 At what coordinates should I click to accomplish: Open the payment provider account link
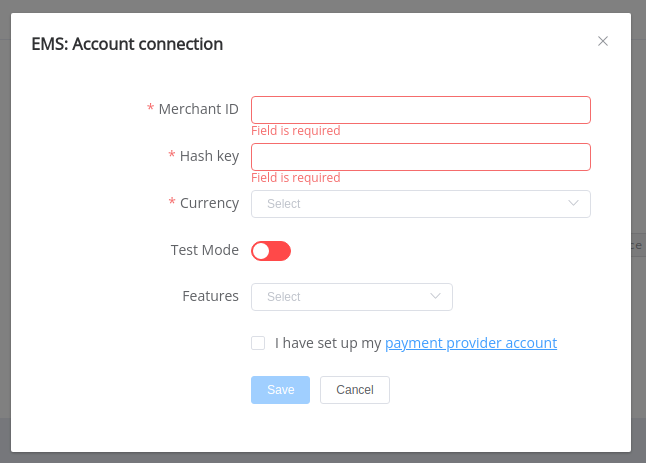(471, 343)
